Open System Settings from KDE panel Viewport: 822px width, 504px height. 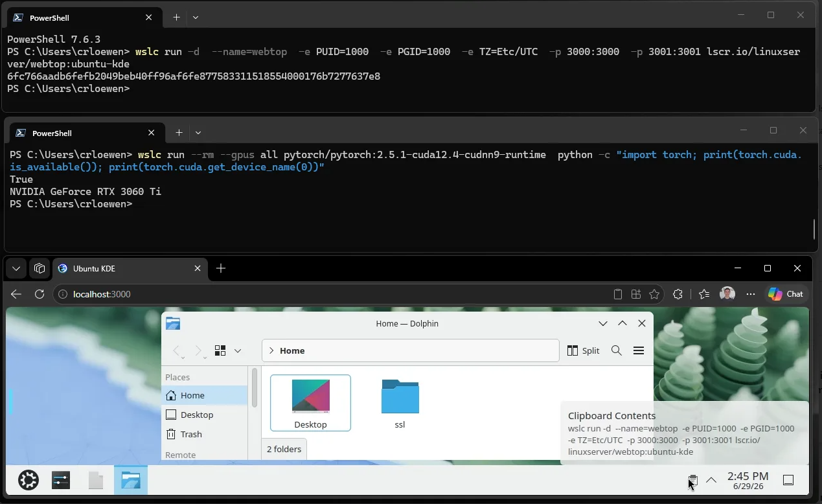click(61, 480)
